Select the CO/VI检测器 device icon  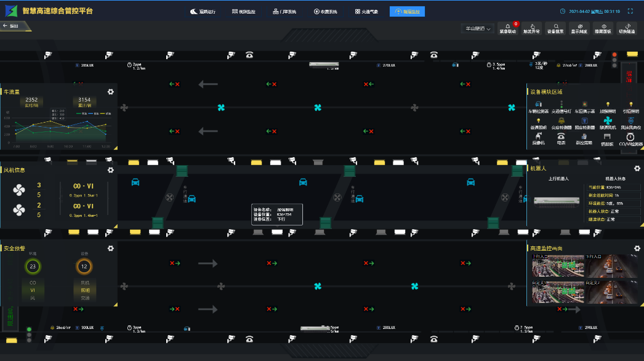click(630, 137)
